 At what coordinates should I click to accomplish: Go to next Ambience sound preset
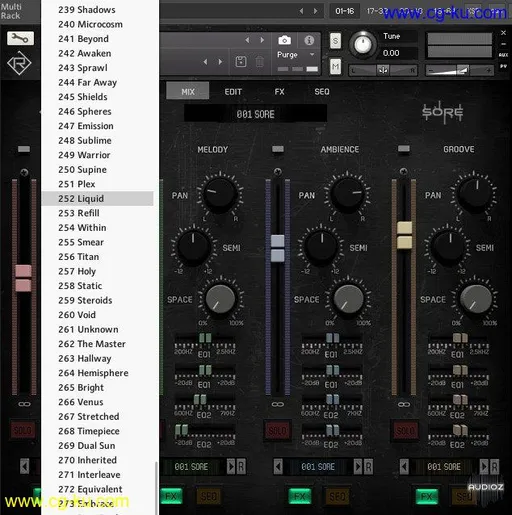tap(358, 466)
